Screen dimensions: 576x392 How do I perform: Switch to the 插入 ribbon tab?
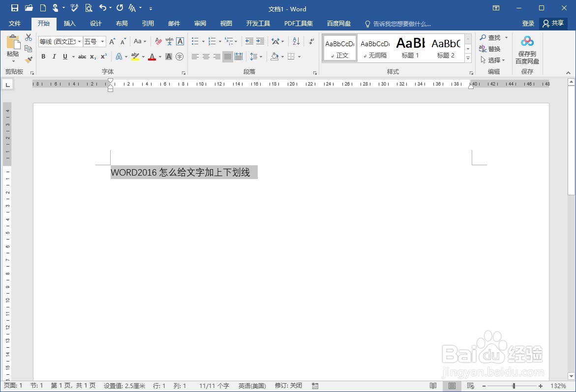[69, 24]
